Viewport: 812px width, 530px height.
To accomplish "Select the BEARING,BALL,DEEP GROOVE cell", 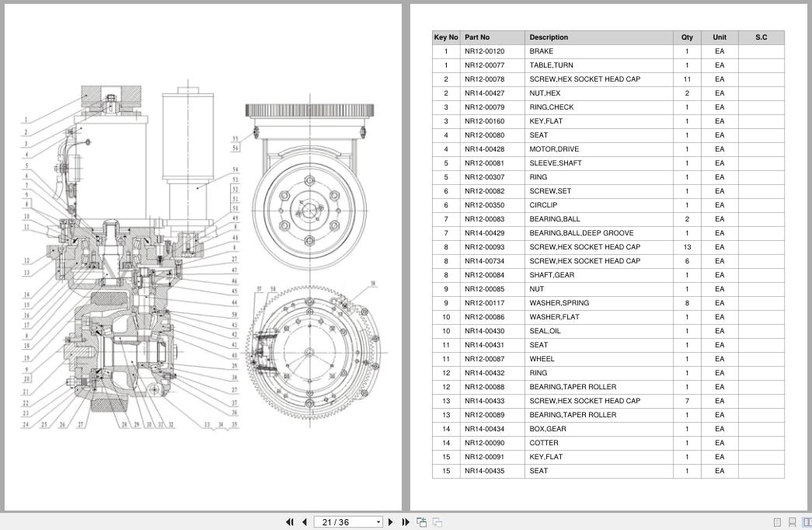I will tap(598, 233).
